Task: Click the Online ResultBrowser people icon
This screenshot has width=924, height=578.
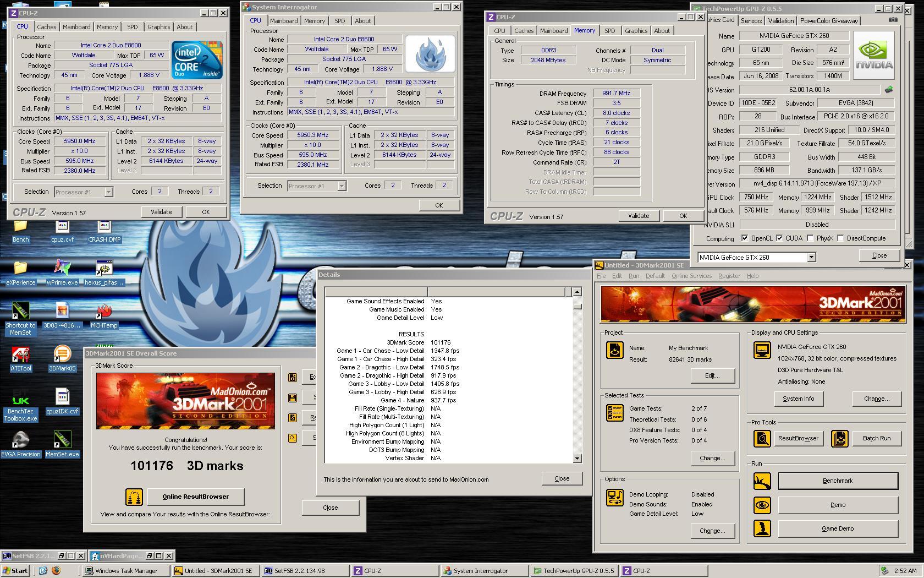Action: pos(134,497)
